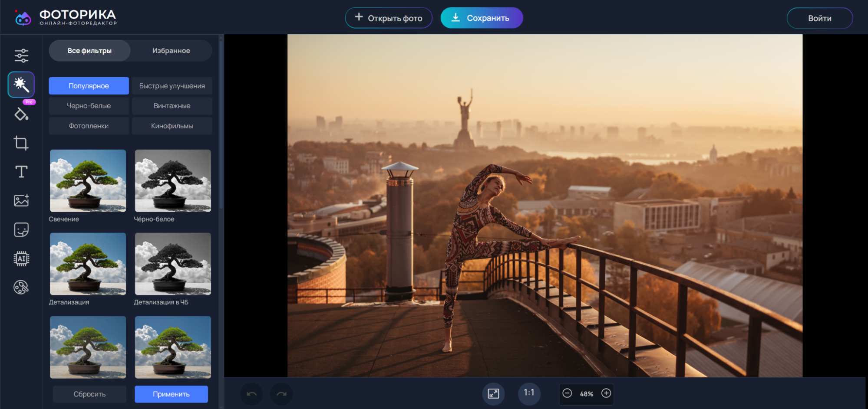The height and width of the screenshot is (409, 868).
Task: Open the color palette tool
Action: [21, 287]
